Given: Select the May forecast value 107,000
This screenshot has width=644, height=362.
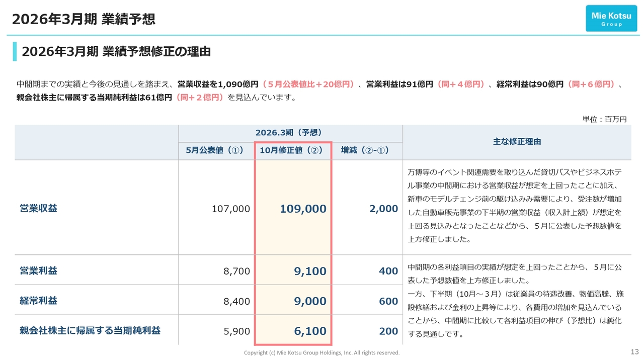Looking at the screenshot, I should pyautogui.click(x=231, y=209).
